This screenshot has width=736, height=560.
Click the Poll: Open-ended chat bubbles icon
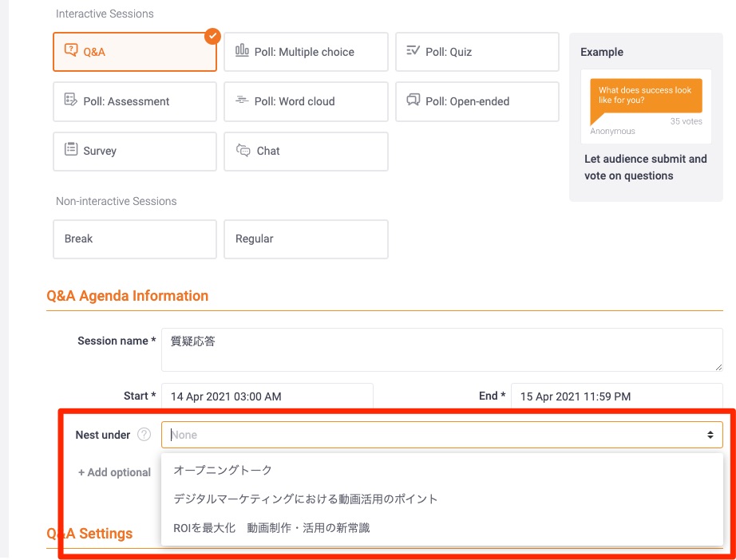point(413,101)
